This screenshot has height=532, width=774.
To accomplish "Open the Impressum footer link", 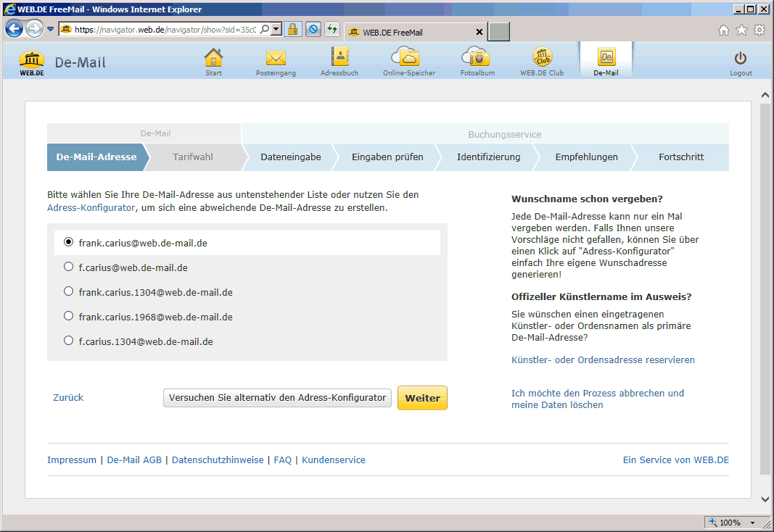I will [x=72, y=460].
